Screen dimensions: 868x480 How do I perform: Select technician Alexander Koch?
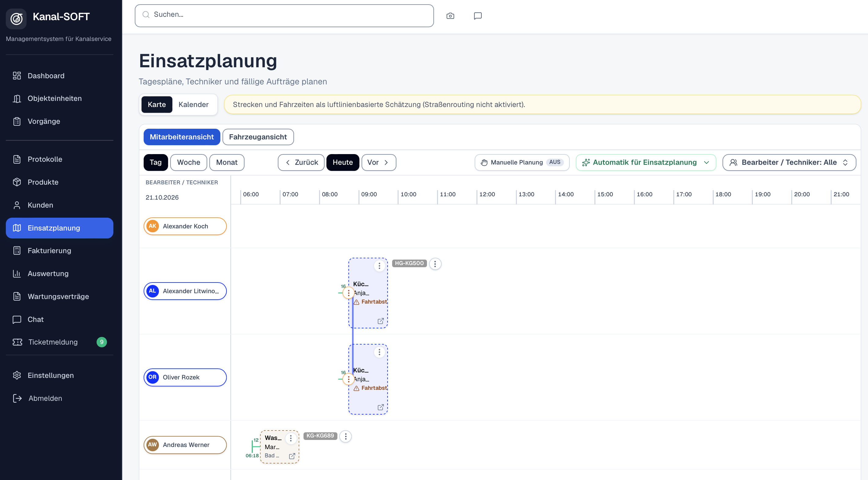[x=185, y=226]
